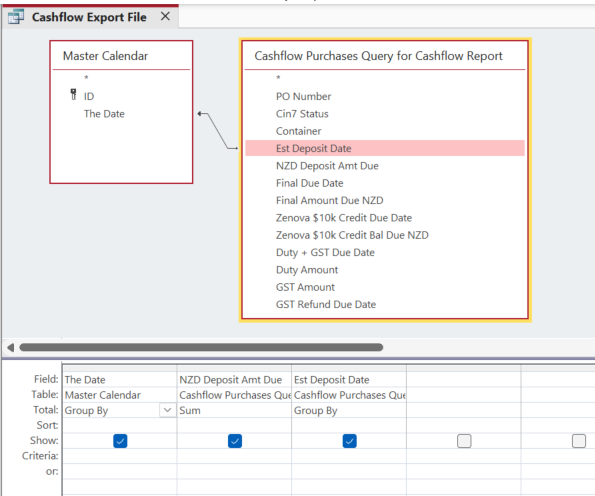Check Show box in fourth empty column
Screen dimensions: 595x496
click(x=464, y=441)
